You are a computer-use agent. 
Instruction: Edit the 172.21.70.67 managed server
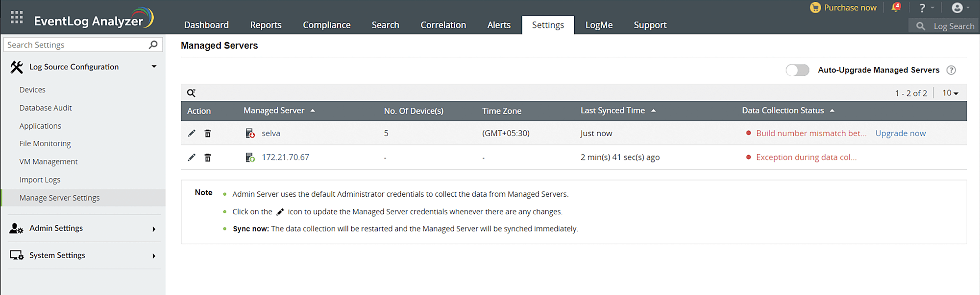tap(192, 157)
